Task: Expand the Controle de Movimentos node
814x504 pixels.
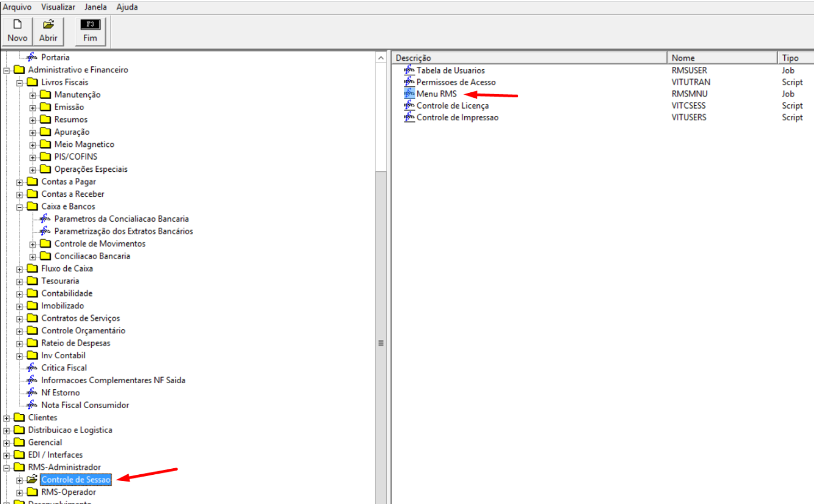Action: (x=33, y=244)
